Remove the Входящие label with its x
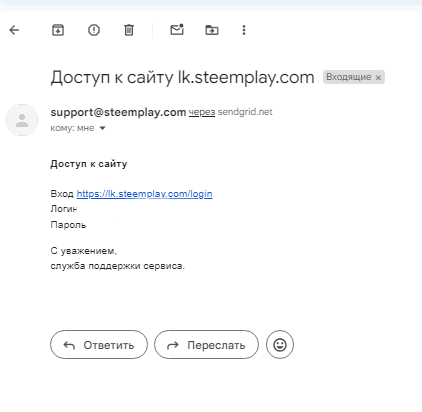This screenshot has height=412, width=422. (x=378, y=78)
